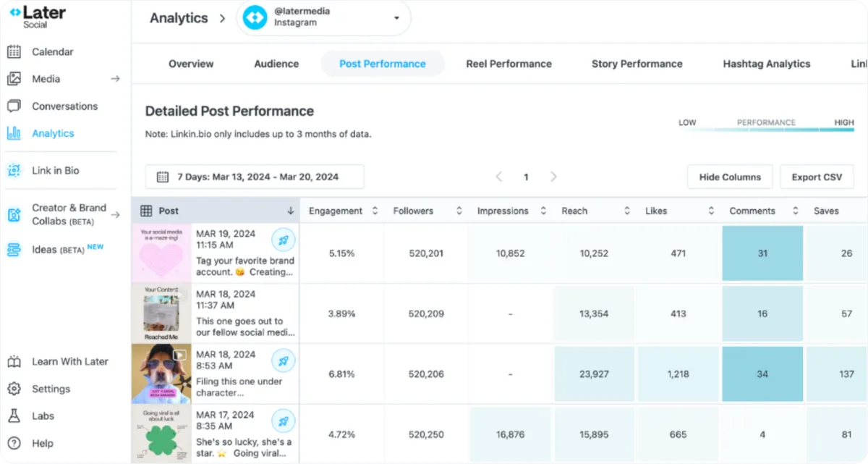Click the Hide Columns button
Image resolution: width=868 pixels, height=464 pixels.
tap(730, 177)
